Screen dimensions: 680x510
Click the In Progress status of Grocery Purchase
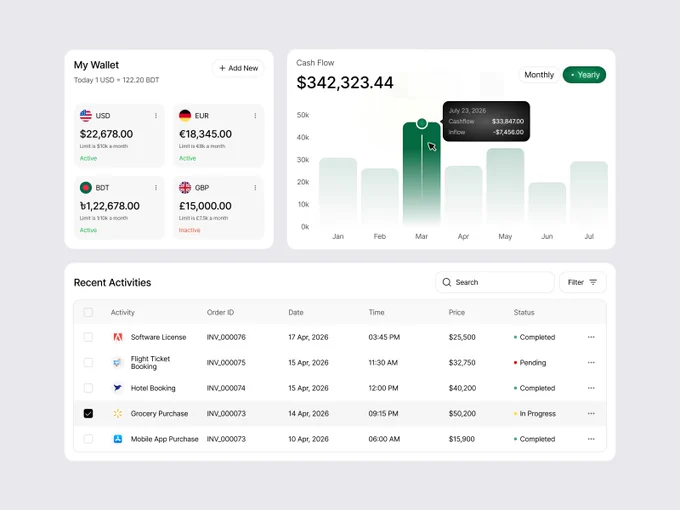coord(535,413)
